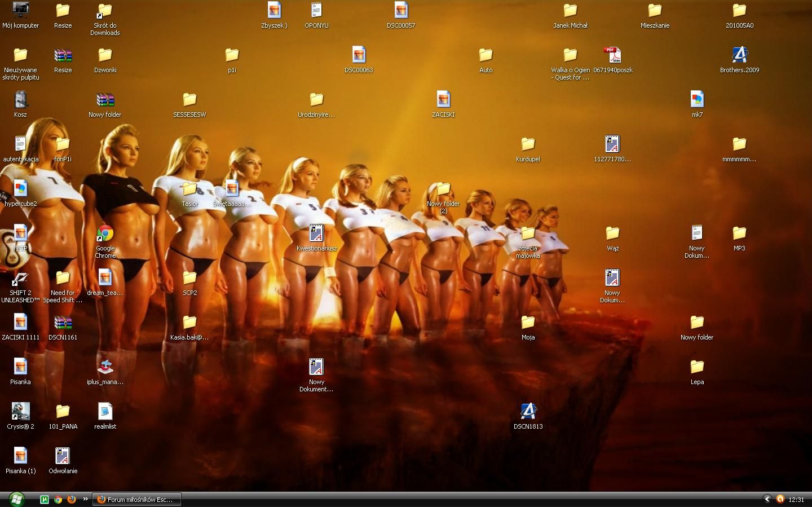
Task: Open the Brothers.2009 video file
Action: coord(739,56)
